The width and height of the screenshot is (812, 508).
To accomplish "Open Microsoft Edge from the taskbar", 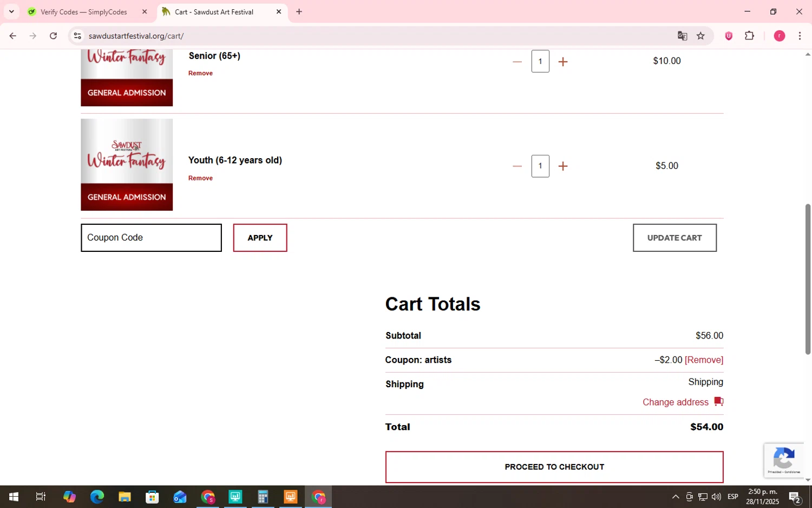I will click(97, 497).
